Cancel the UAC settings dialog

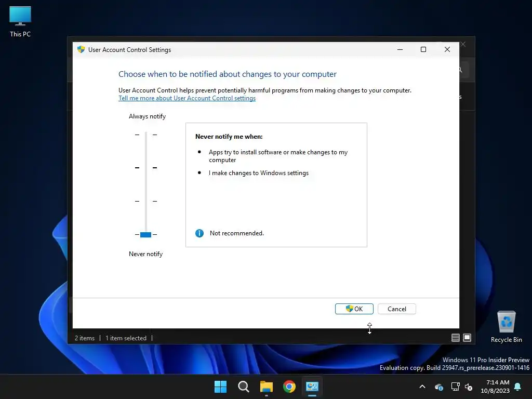click(396, 309)
